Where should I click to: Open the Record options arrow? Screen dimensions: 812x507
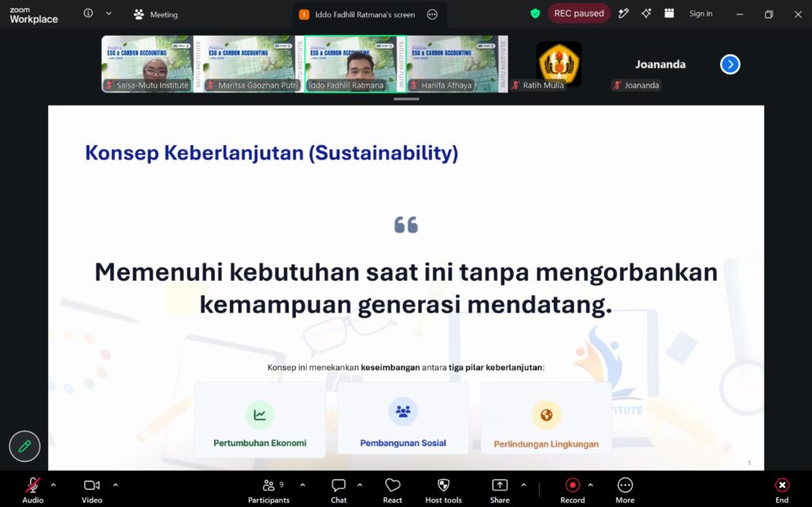coord(590,486)
